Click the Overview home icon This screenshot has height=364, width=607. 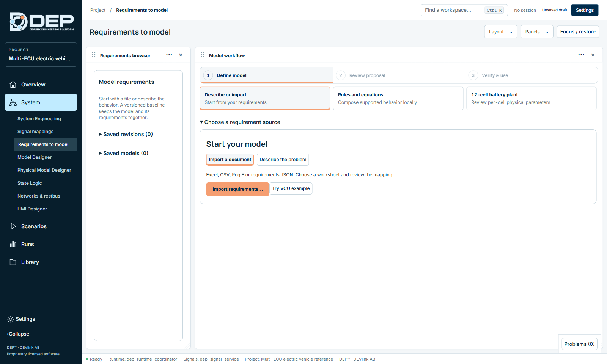[x=13, y=85]
